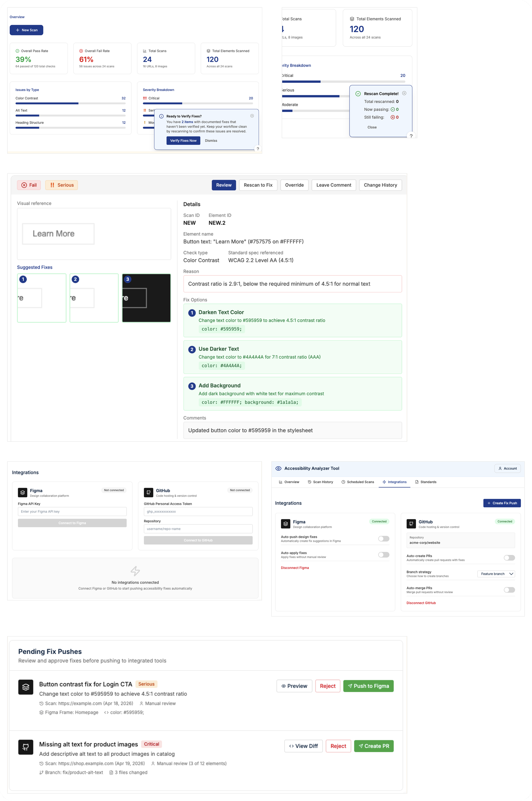Click the help question mark icon
This screenshot has height=801, width=532.
coord(257,149)
